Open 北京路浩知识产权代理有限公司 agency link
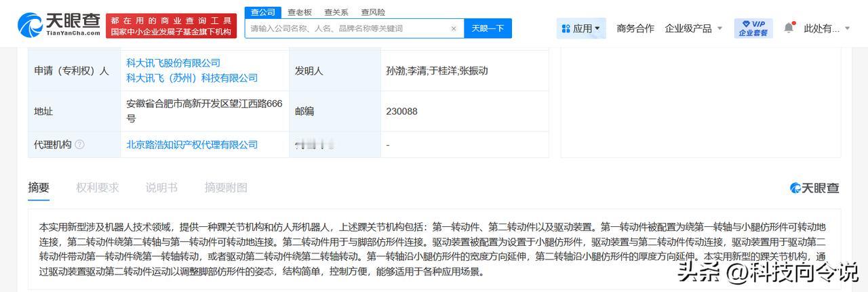The image size is (868, 292). pos(192,144)
